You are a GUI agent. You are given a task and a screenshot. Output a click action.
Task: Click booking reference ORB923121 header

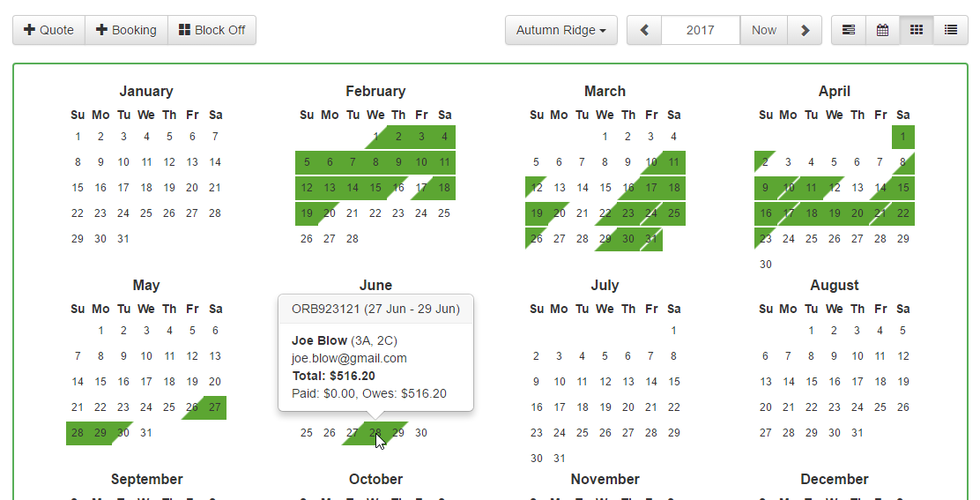tap(375, 309)
